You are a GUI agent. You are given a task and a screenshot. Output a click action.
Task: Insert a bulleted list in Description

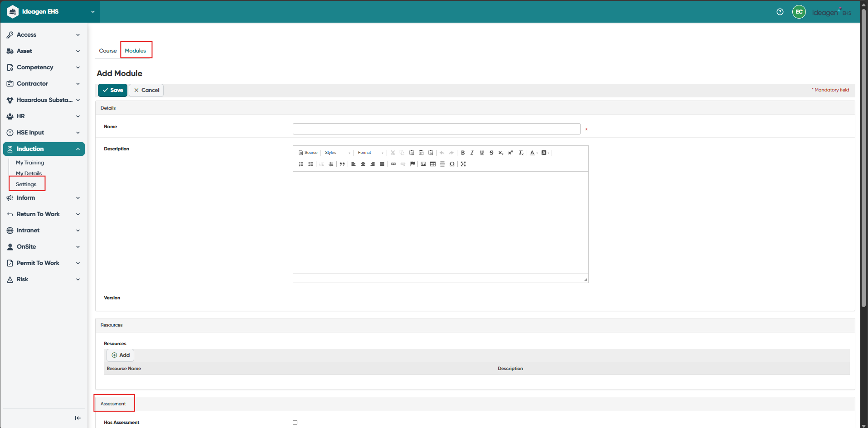click(310, 164)
